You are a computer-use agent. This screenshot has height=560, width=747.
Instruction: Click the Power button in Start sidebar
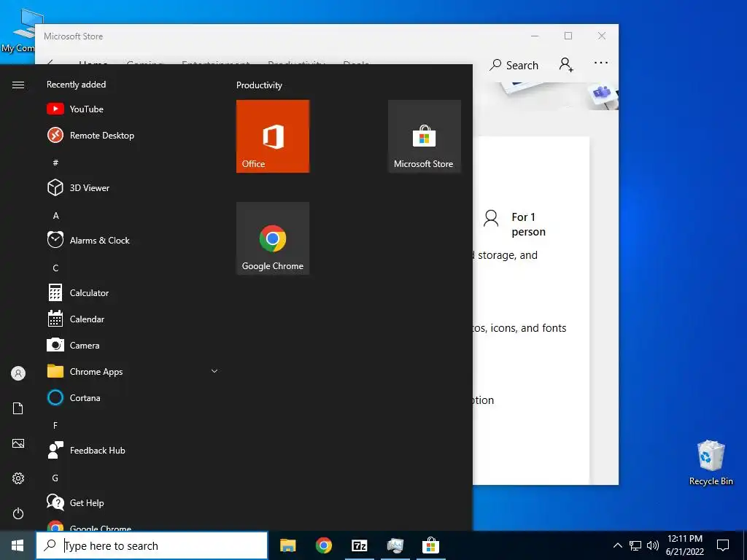pyautogui.click(x=18, y=513)
